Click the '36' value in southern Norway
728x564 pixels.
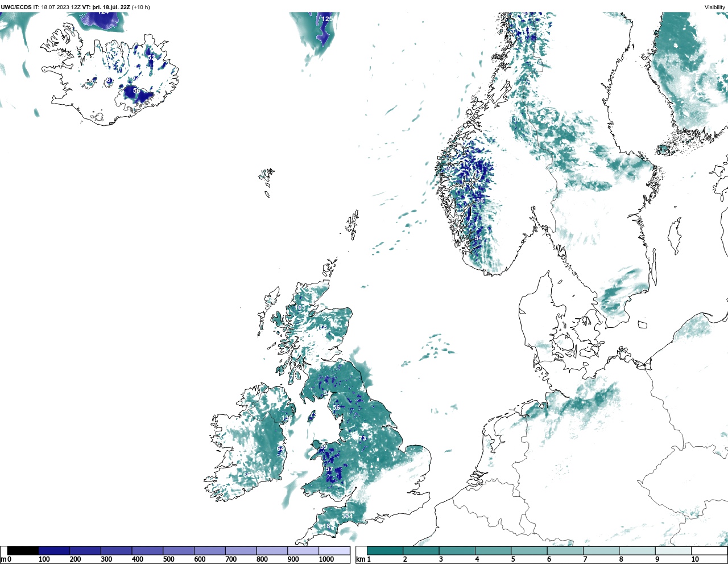tap(480, 200)
